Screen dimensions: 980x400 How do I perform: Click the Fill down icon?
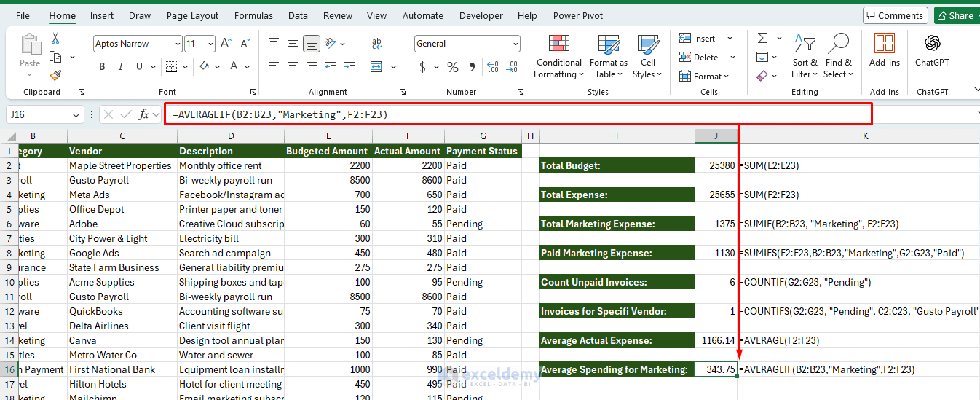(762, 57)
